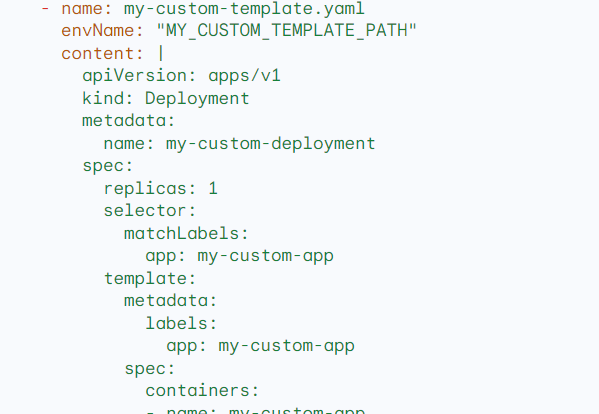
Task: Click the word Deployment after kind
Action: click(197, 98)
